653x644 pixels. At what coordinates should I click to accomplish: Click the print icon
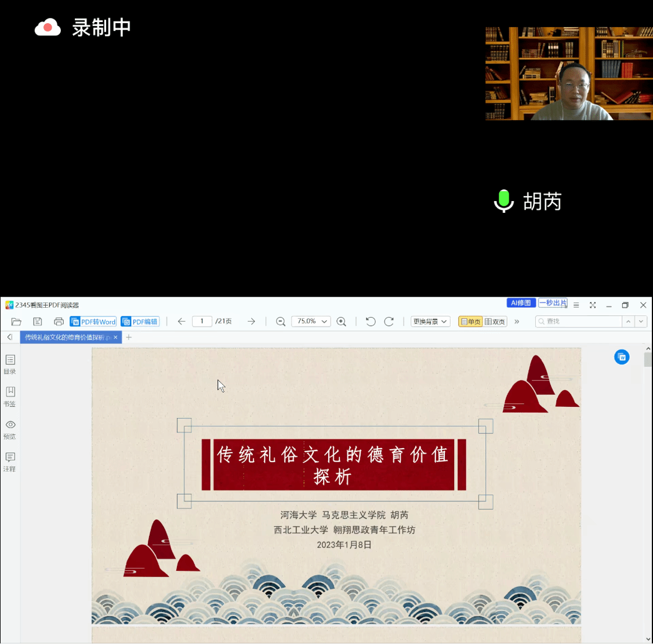coord(59,322)
